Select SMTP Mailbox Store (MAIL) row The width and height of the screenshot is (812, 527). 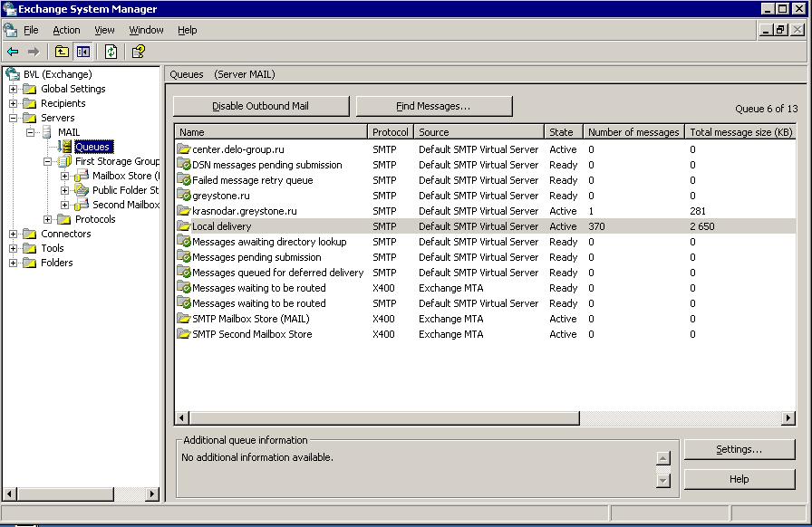tap(485, 319)
